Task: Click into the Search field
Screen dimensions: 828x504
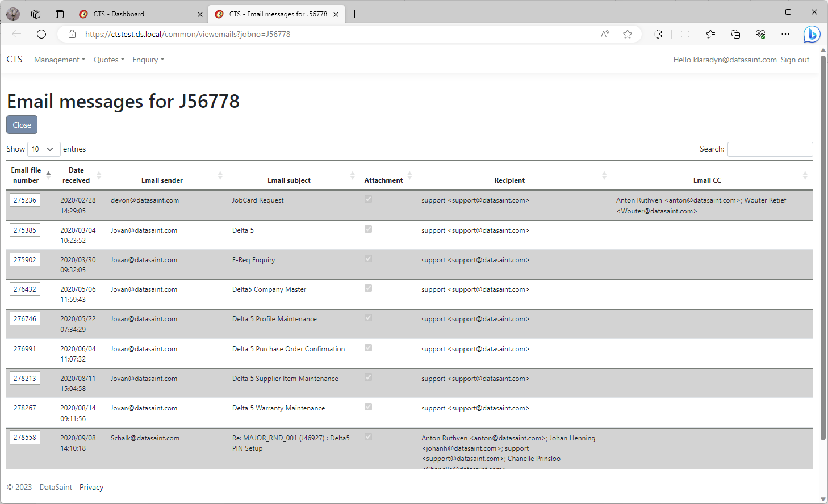Action: point(770,149)
